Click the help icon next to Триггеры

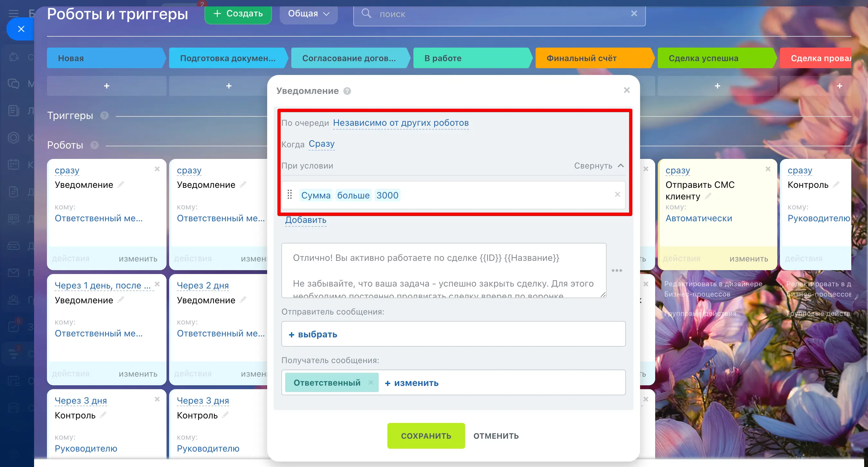[104, 116]
